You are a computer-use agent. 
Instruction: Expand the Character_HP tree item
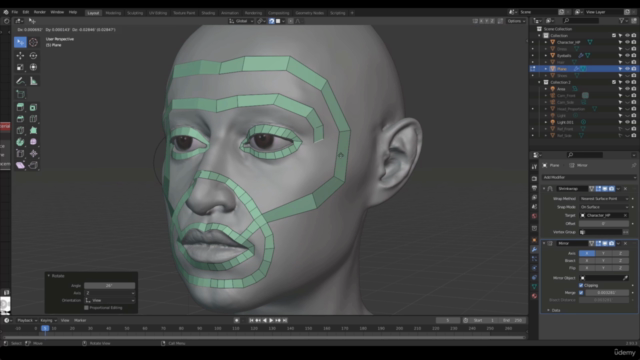[546, 42]
